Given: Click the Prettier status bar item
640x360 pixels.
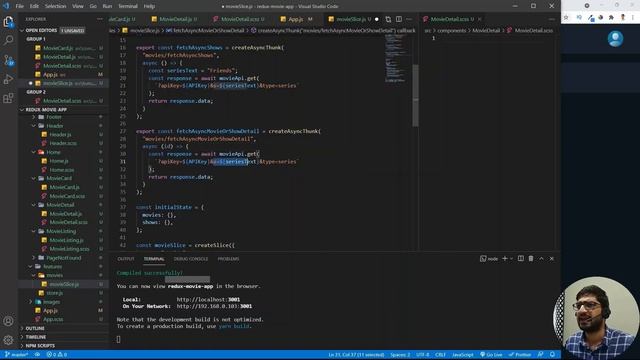Looking at the screenshot, I should 520,354.
